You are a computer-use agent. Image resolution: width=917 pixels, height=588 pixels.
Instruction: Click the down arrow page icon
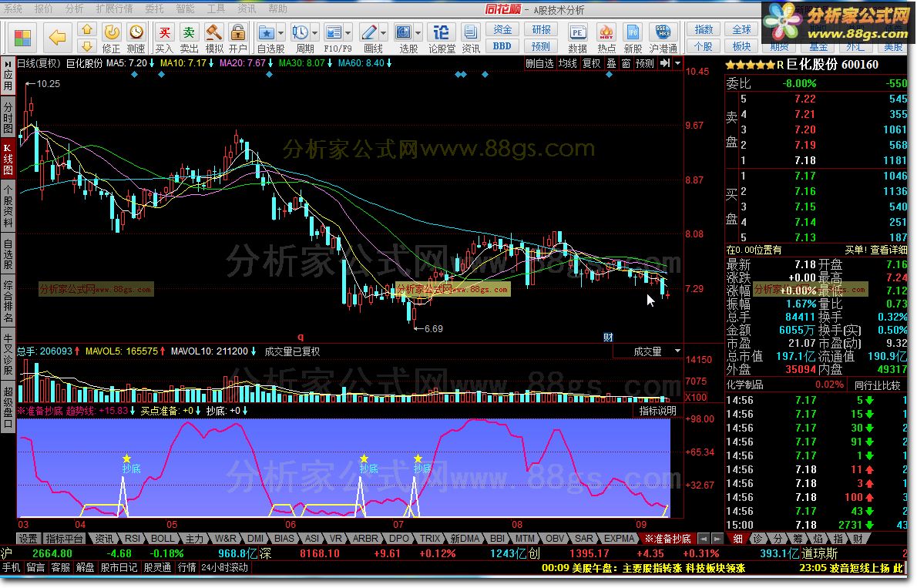(x=87, y=46)
